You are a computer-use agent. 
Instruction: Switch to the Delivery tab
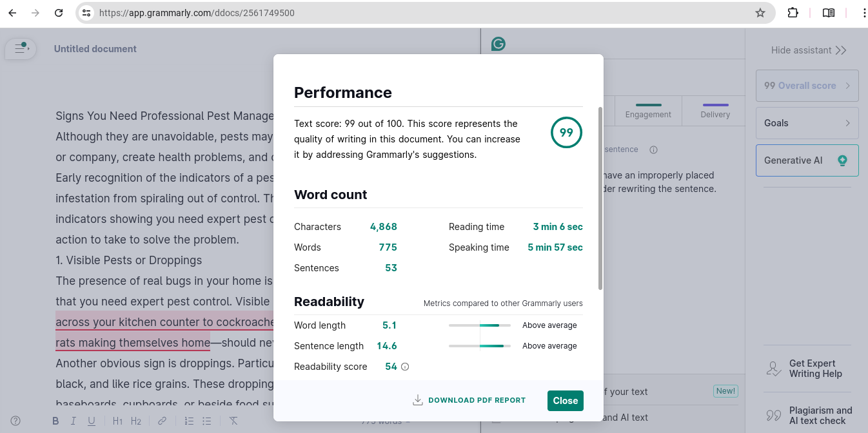[x=715, y=111]
